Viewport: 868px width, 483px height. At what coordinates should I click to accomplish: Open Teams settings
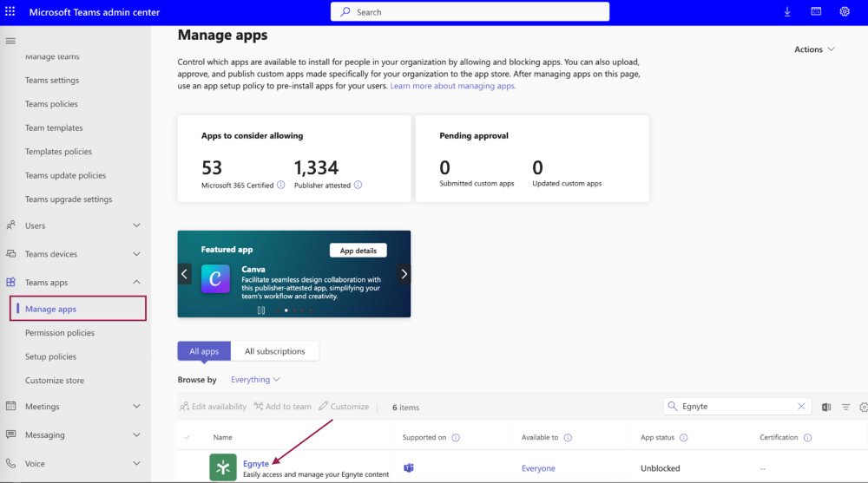tap(52, 81)
